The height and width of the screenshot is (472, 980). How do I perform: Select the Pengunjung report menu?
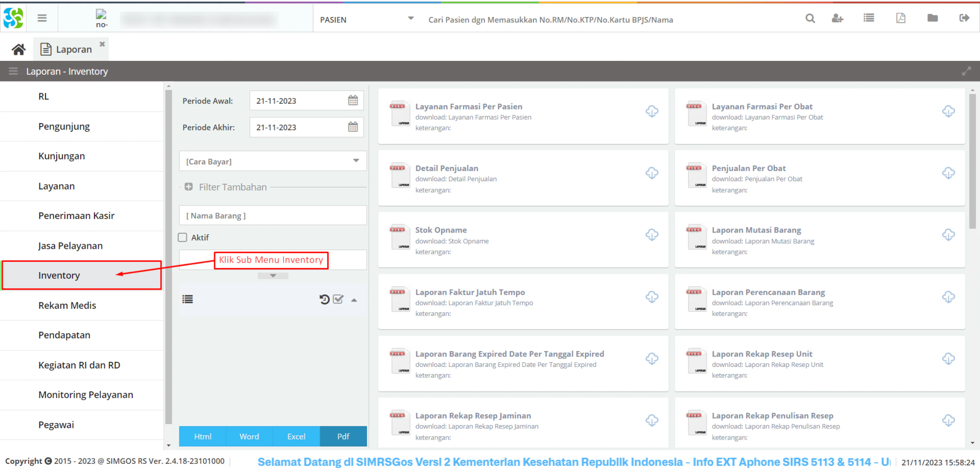coord(82,126)
